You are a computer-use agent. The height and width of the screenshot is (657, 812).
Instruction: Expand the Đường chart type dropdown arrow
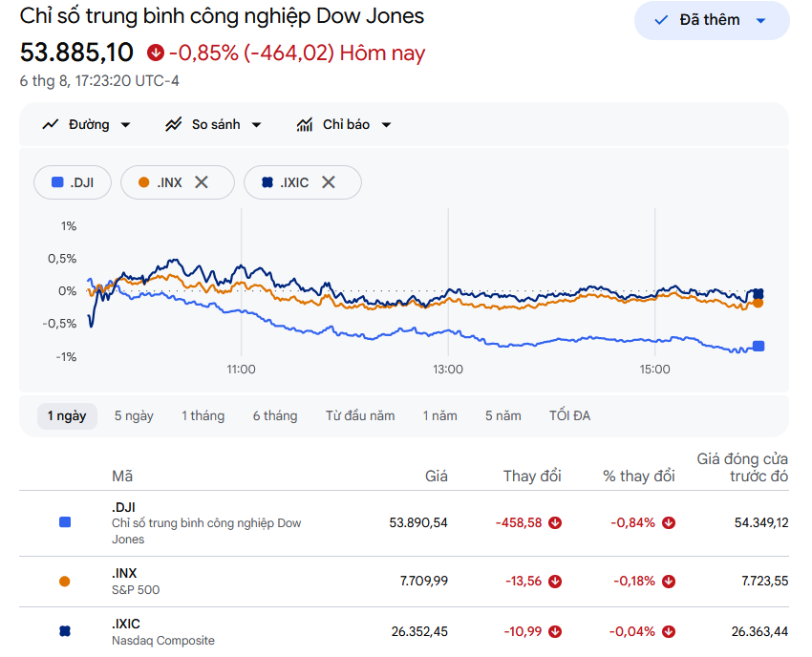[125, 125]
